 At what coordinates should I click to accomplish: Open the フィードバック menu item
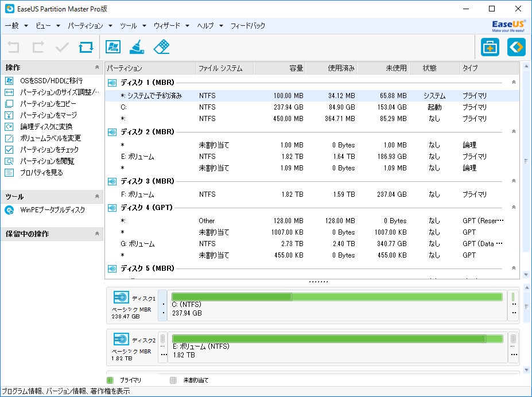pyautogui.click(x=248, y=26)
